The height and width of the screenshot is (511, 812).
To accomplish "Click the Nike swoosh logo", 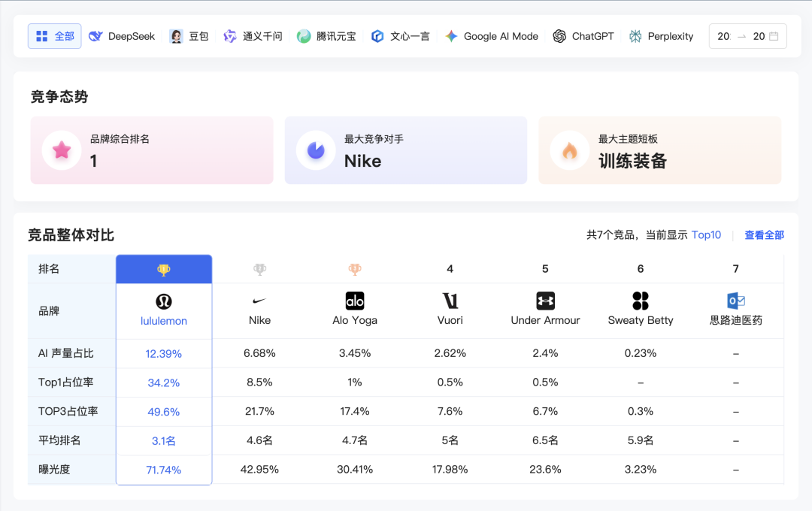I will pyautogui.click(x=259, y=301).
